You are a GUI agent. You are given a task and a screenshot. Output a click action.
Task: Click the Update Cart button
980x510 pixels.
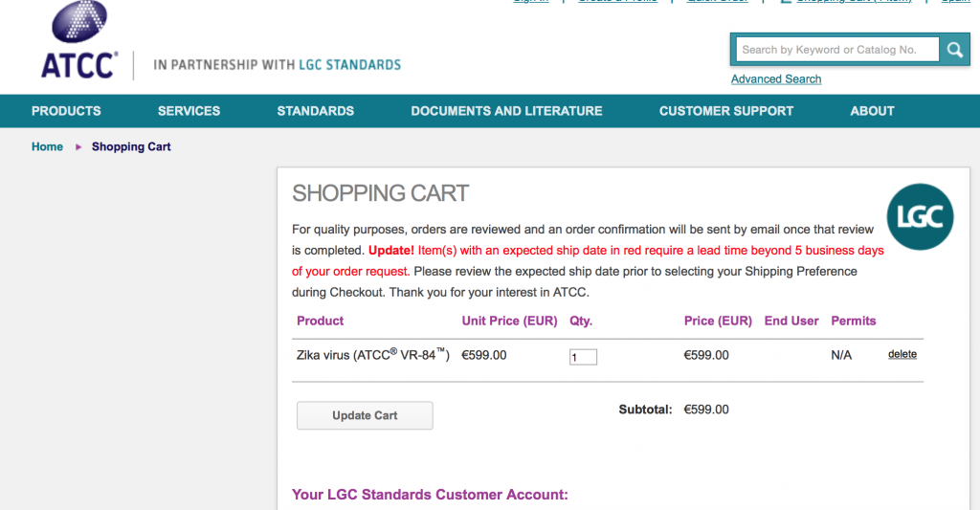365,415
